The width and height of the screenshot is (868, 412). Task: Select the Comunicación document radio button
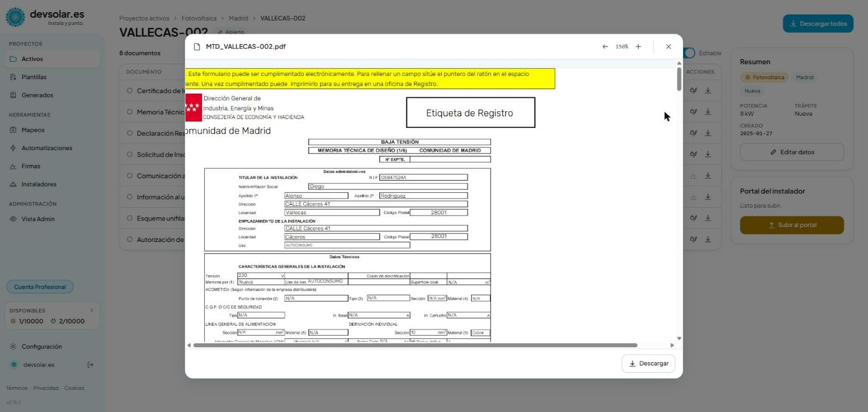tap(130, 176)
